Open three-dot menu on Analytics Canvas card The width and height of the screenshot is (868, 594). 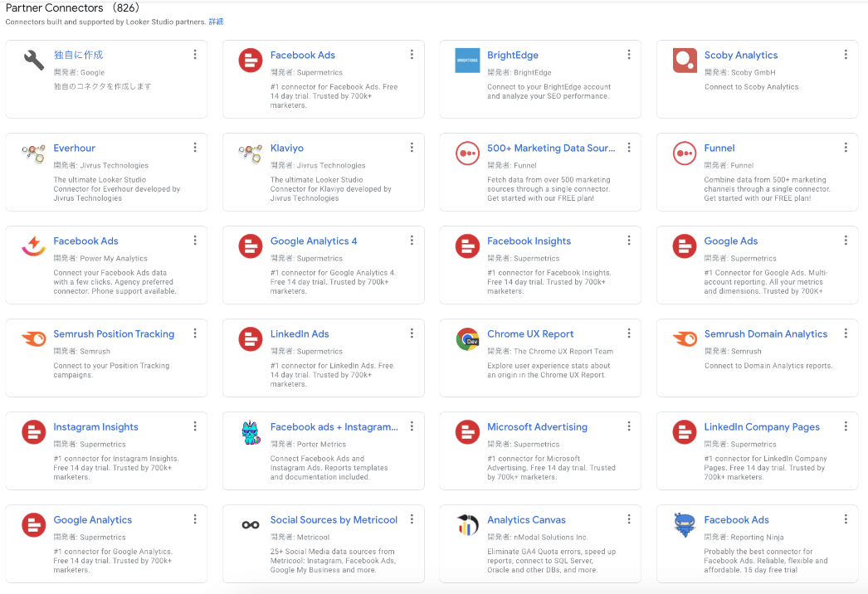pyautogui.click(x=629, y=519)
